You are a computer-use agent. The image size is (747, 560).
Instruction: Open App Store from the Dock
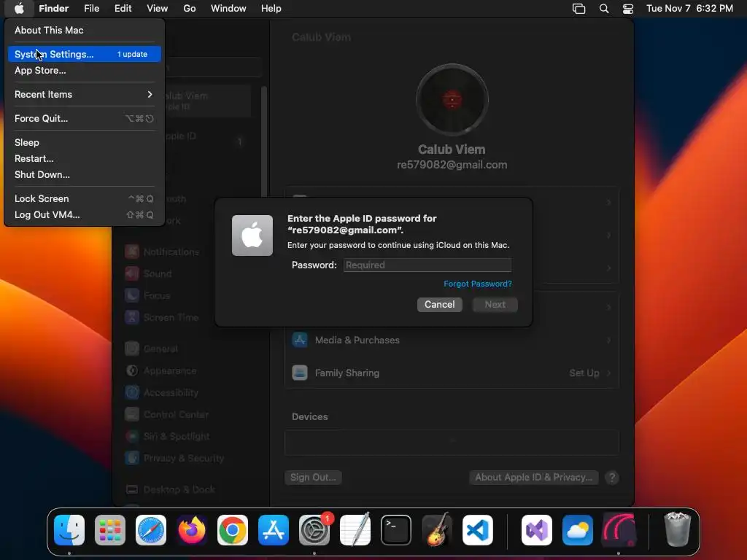274,530
